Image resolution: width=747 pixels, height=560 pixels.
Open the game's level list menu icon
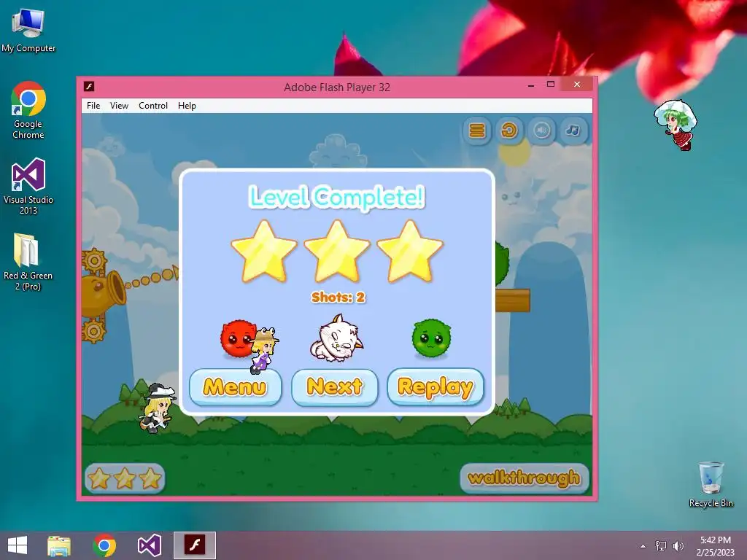(x=477, y=130)
